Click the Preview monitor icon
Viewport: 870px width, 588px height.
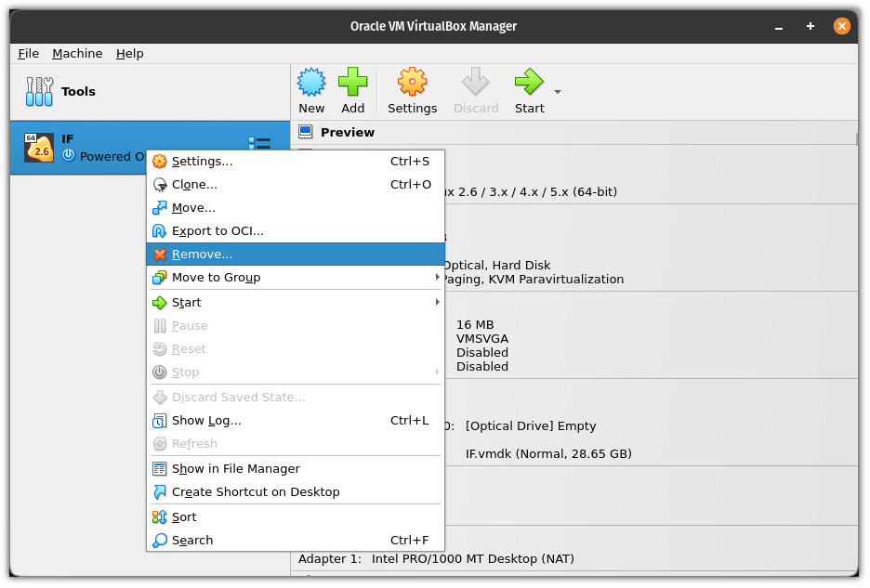(306, 132)
